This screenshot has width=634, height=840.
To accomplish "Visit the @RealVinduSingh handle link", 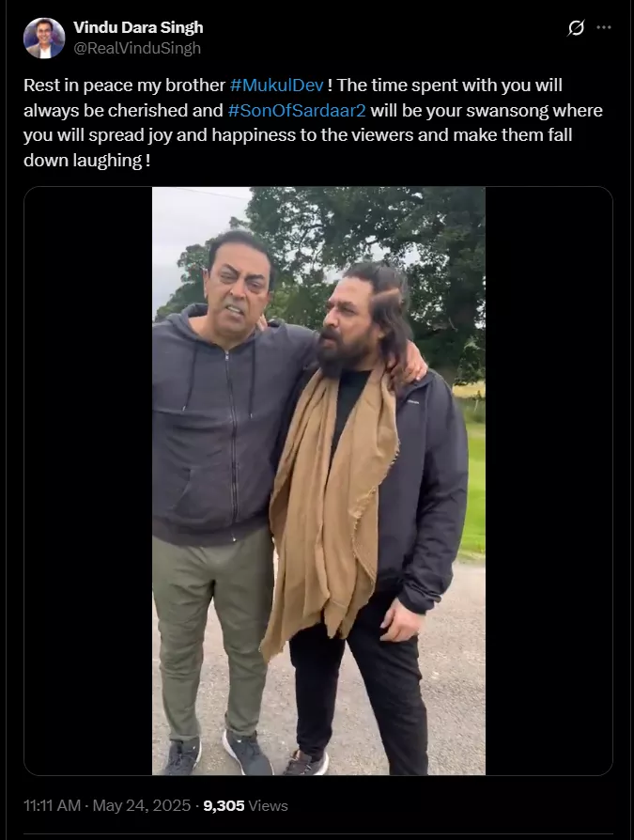I will click(137, 48).
